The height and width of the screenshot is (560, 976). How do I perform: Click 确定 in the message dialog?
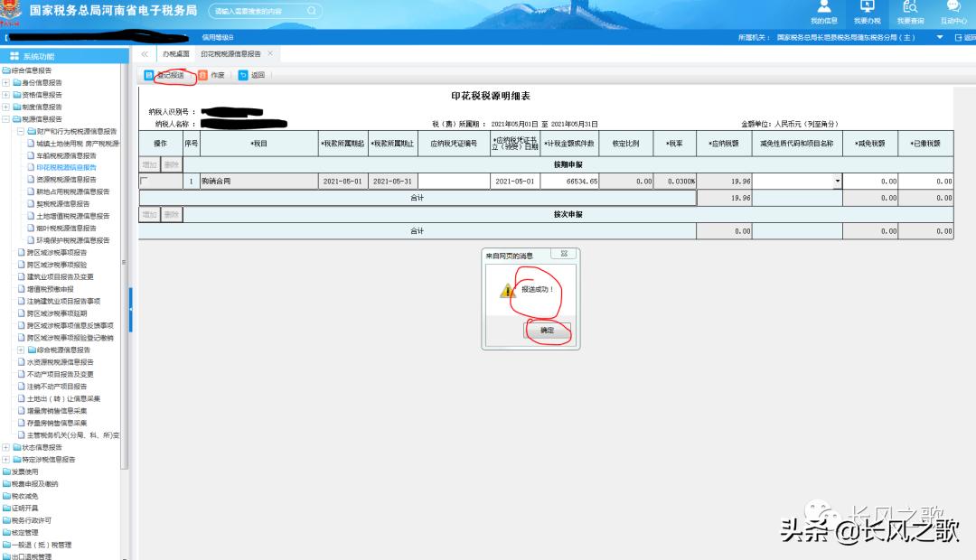pyautogui.click(x=547, y=331)
